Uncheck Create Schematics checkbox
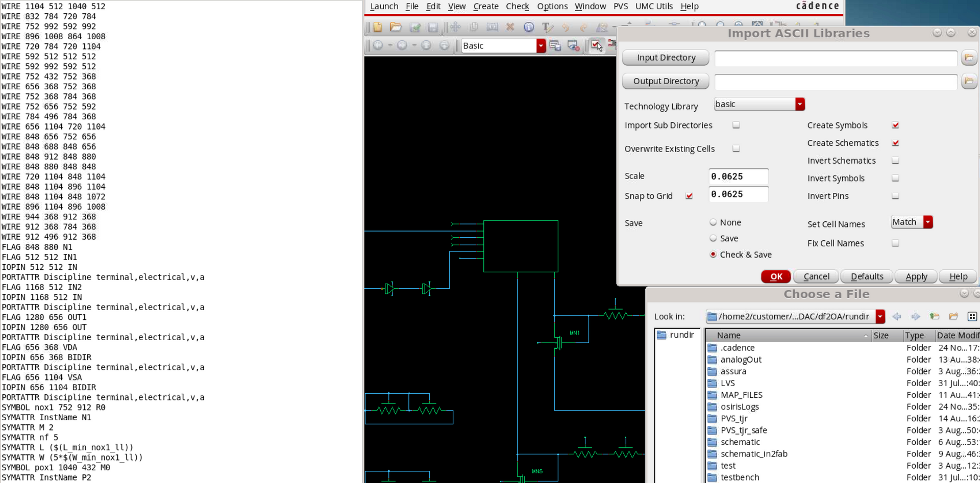Image resolution: width=980 pixels, height=483 pixels. [x=895, y=143]
